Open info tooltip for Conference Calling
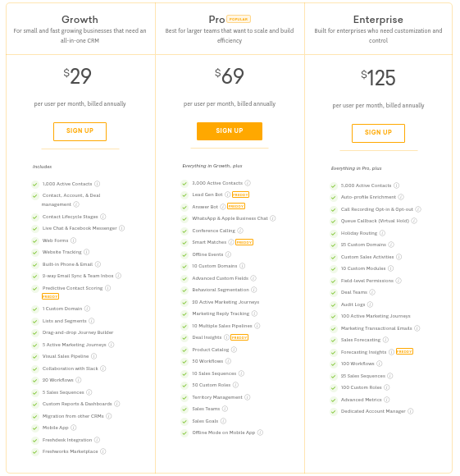Screen dimensions: 460x476 coord(240,231)
